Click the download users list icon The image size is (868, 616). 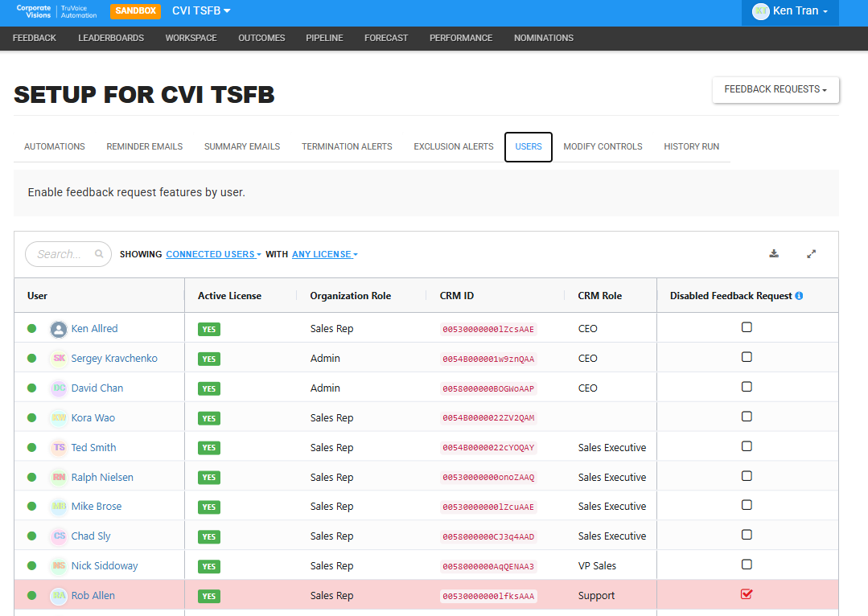(x=774, y=253)
